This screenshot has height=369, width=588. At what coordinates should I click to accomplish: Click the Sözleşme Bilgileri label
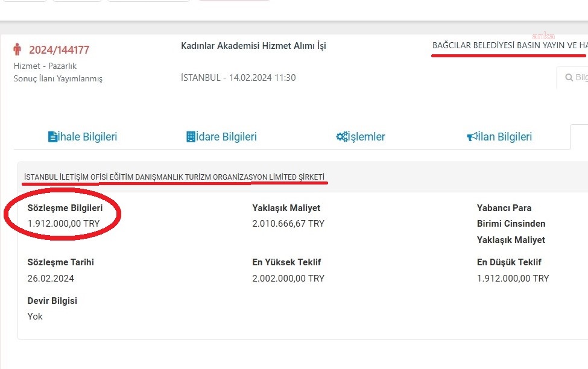click(x=65, y=208)
